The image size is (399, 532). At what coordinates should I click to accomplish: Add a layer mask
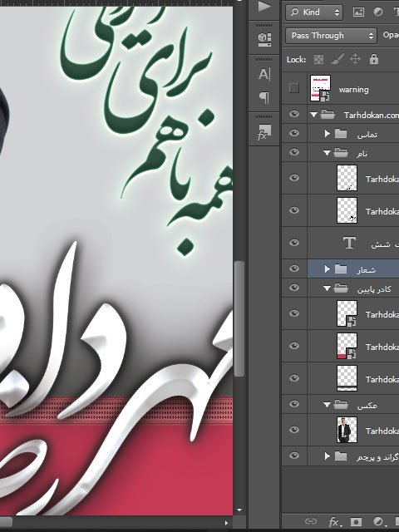tap(356, 521)
